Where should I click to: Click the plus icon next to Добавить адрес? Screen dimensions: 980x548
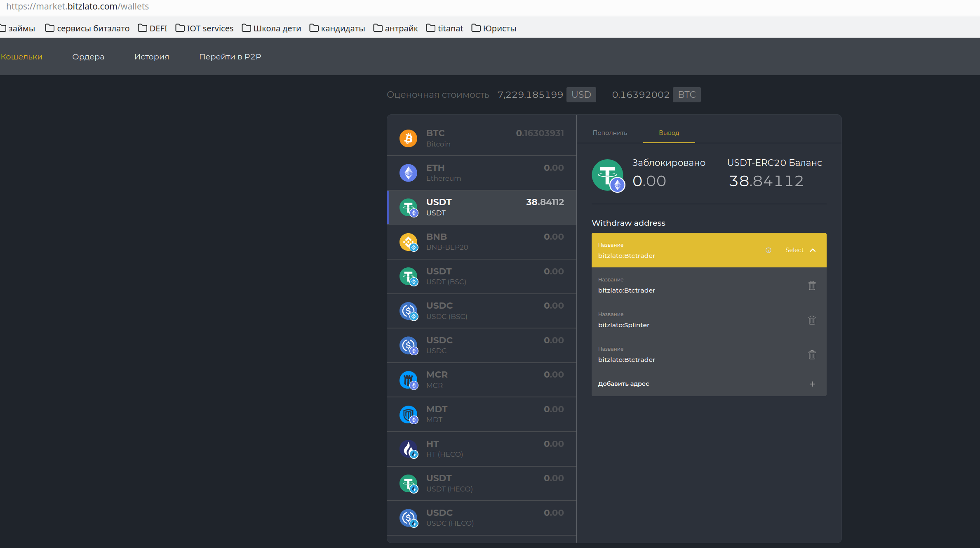click(x=812, y=384)
